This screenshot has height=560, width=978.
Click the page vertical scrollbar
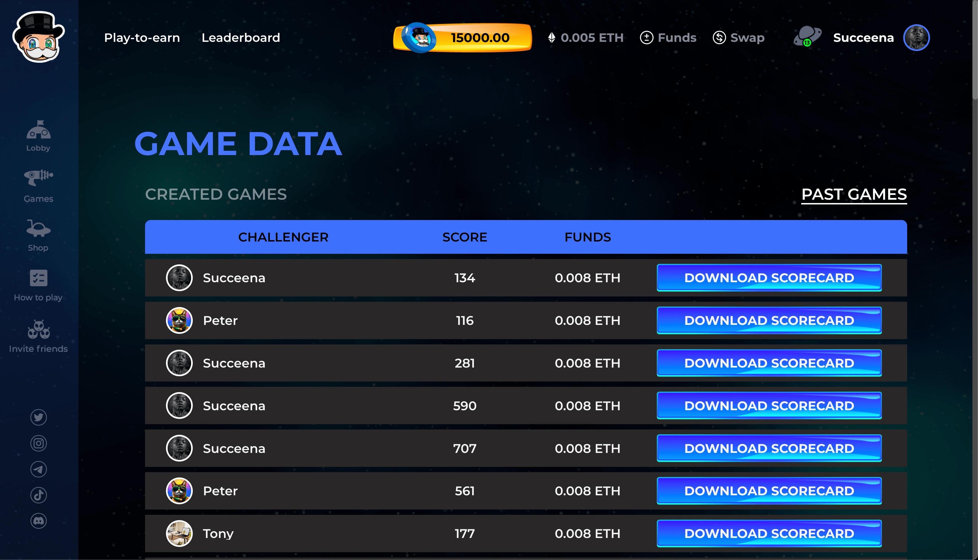[x=975, y=50]
